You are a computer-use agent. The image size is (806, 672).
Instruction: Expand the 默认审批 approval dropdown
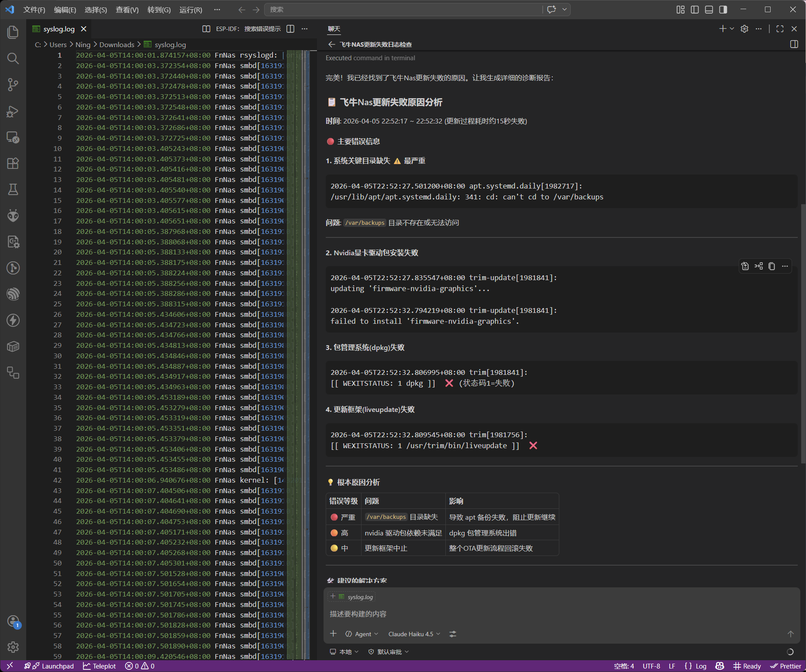click(x=389, y=652)
